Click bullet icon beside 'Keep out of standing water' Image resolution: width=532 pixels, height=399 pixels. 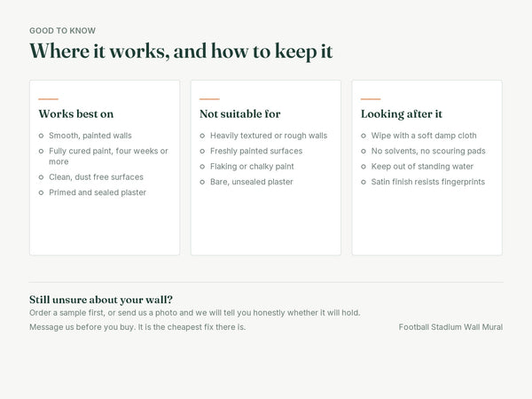[x=364, y=167]
